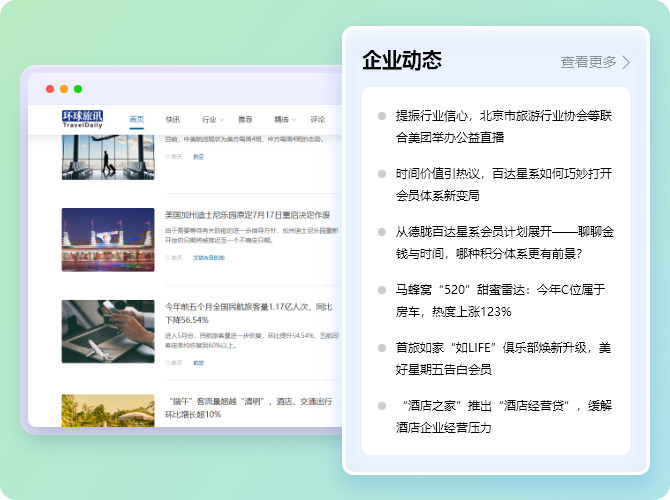Click the 文旅&目的地 tag link
This screenshot has width=670, height=500.
tap(209, 258)
